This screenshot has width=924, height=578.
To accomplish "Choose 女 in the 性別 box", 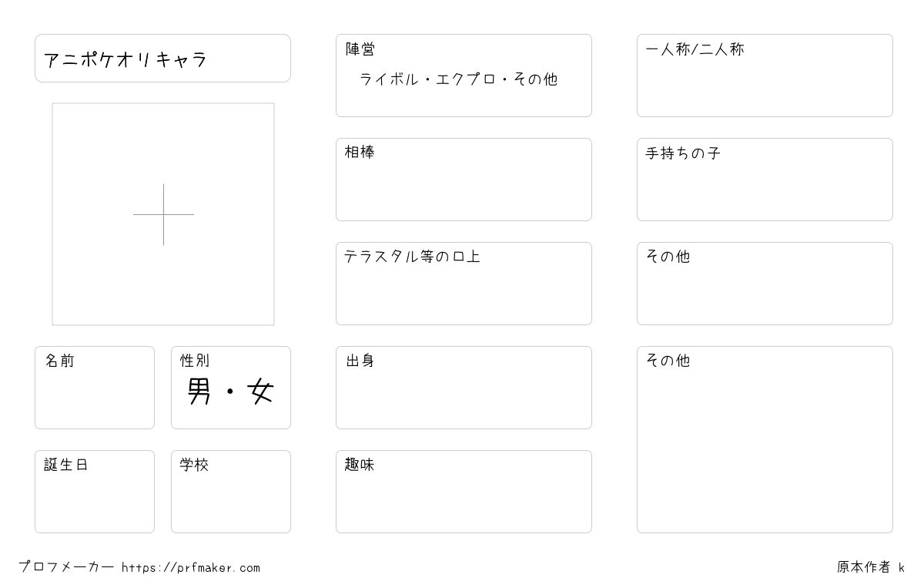I will pos(261,392).
